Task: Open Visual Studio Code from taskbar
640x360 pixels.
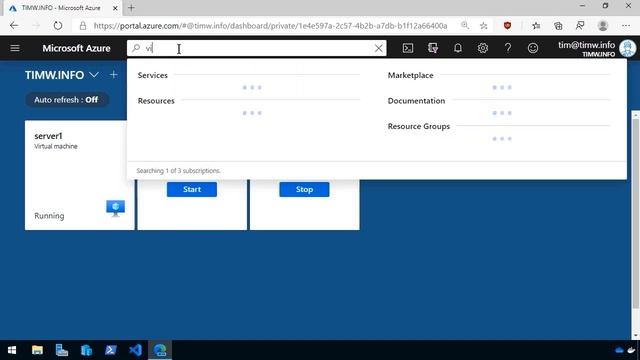Action: pos(136,350)
